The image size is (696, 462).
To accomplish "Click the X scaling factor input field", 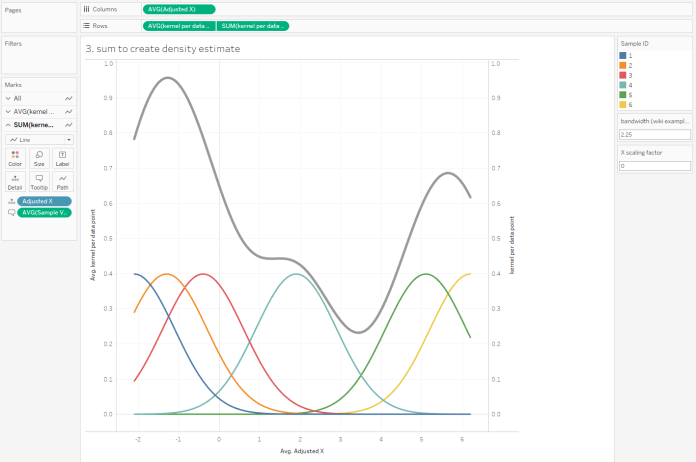I will 655,166.
